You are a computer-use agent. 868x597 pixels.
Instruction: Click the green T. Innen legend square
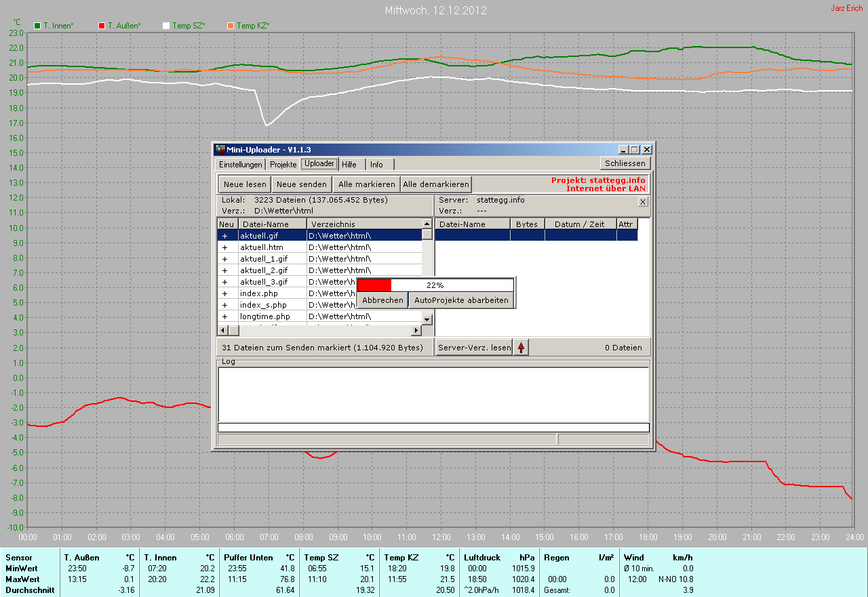pos(37,26)
